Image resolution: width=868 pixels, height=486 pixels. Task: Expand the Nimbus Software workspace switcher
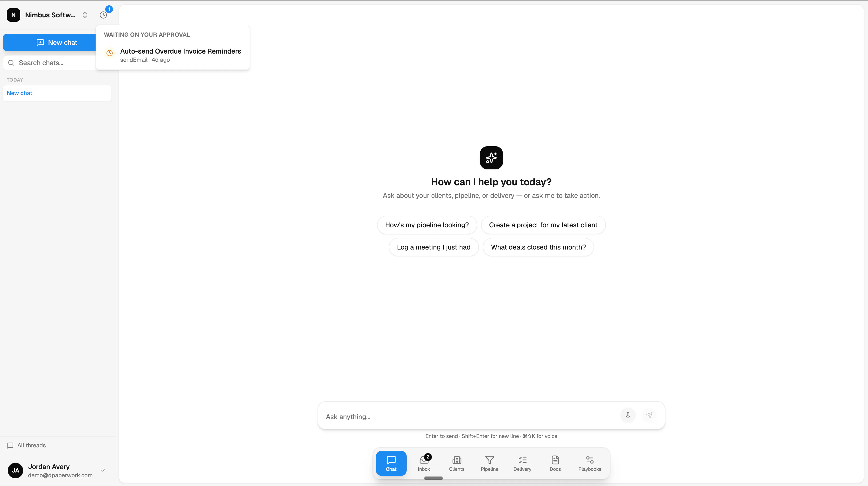pos(85,15)
